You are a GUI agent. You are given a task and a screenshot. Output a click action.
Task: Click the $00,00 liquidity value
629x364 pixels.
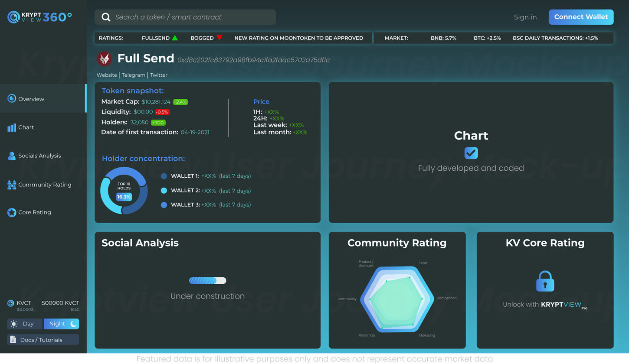(x=143, y=112)
